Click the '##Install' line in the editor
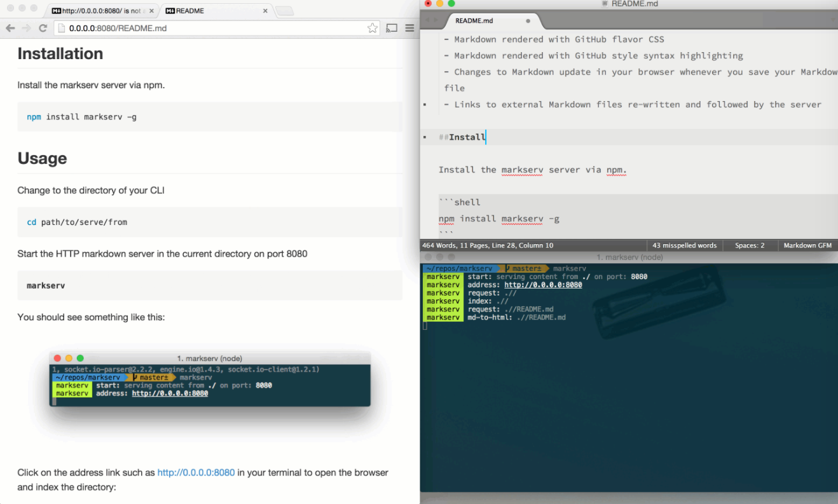 coord(462,137)
